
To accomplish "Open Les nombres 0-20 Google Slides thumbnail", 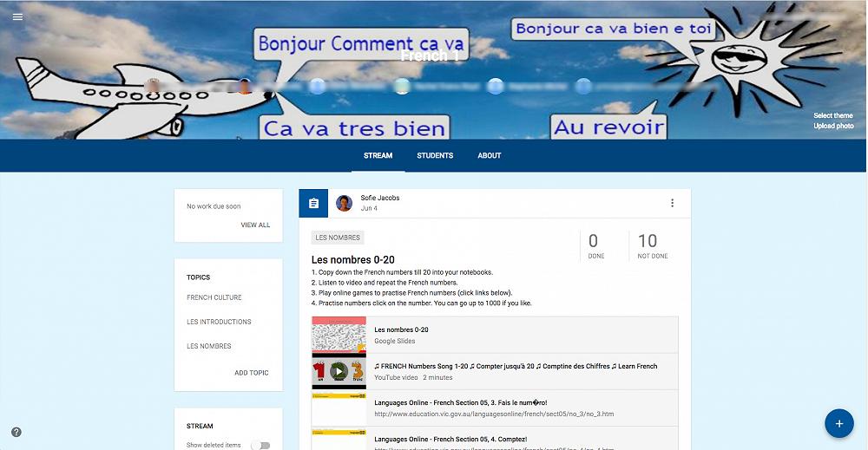I will (339, 335).
